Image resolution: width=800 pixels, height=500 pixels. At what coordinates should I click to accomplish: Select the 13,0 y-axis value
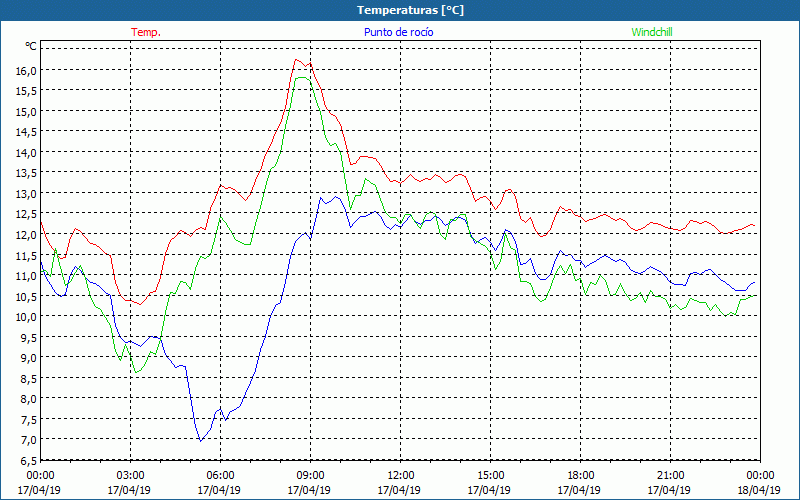point(25,193)
